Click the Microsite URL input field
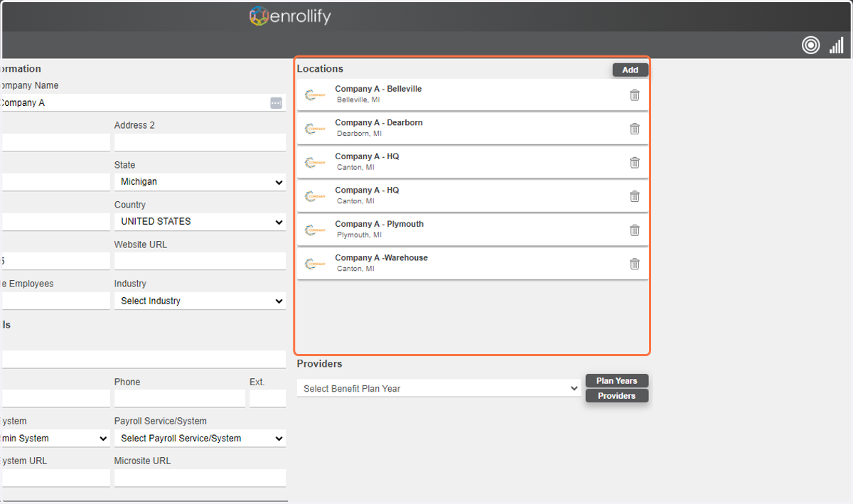 pyautogui.click(x=200, y=478)
